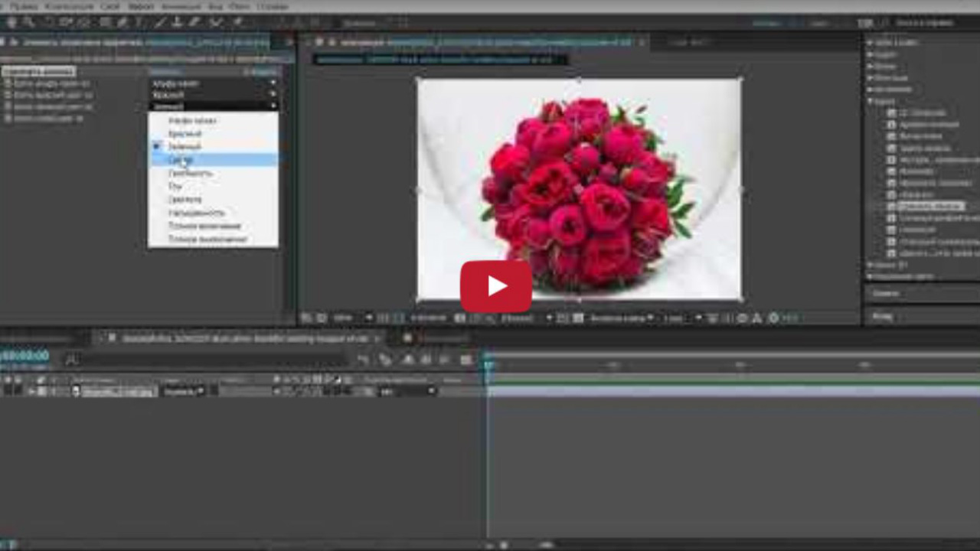Play the embedded YouTube video

tap(495, 286)
